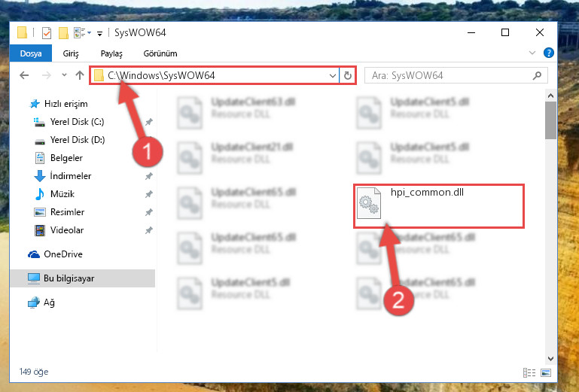Unpin Müzik via its pin icon
579x392 pixels.
click(x=149, y=194)
